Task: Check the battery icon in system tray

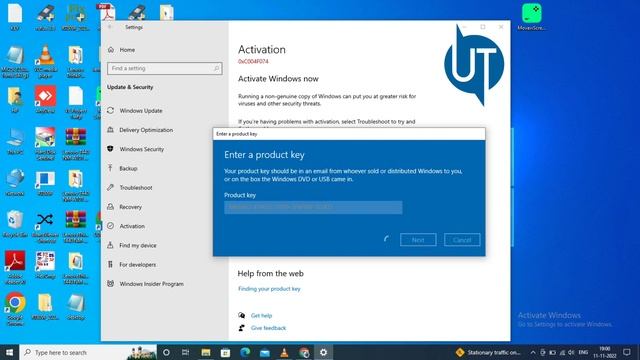Action: pos(552,352)
